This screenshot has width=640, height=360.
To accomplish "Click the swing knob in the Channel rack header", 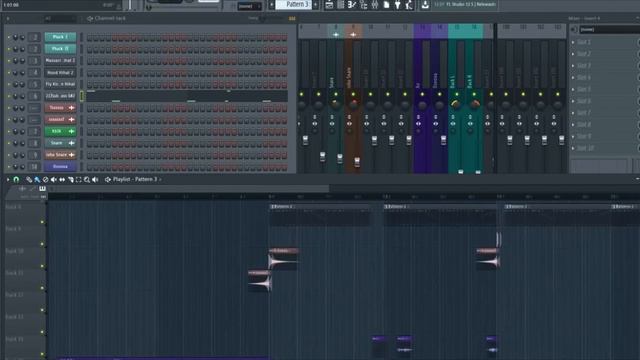I will (262, 18).
